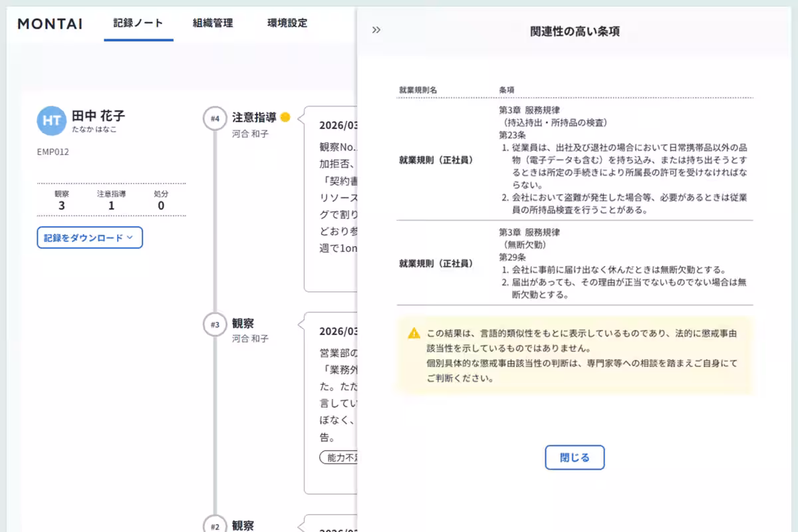Image resolution: width=798 pixels, height=532 pixels.
Task: Click the 記録ノート navigation link
Action: (x=138, y=23)
